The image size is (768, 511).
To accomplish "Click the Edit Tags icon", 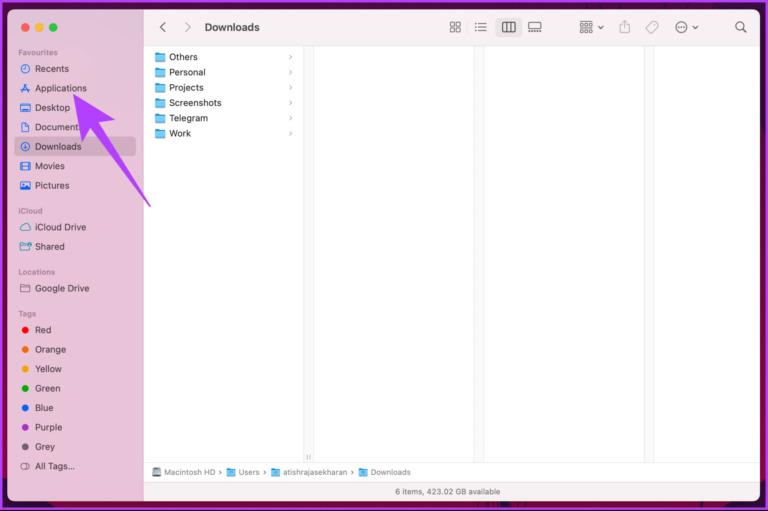I will (x=652, y=27).
